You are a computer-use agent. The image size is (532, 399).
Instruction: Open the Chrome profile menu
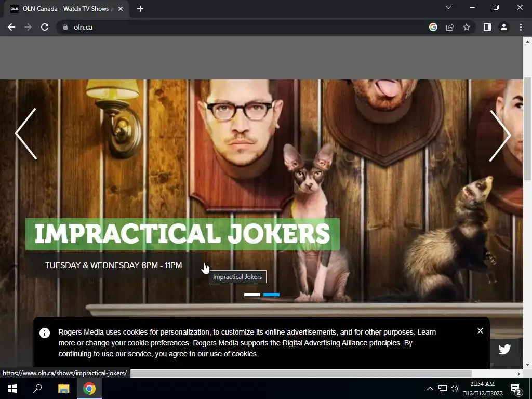click(x=504, y=27)
